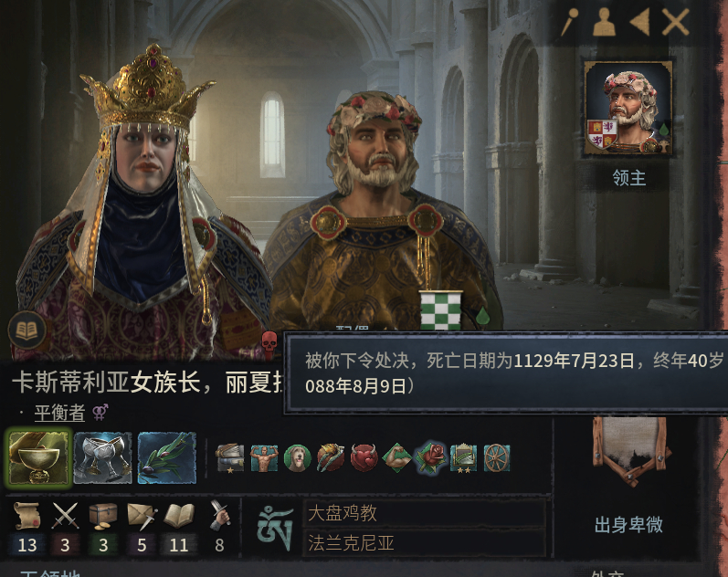This screenshot has height=577, width=728.
Task: Click the crossed swords martial skill
Action: click(x=65, y=515)
